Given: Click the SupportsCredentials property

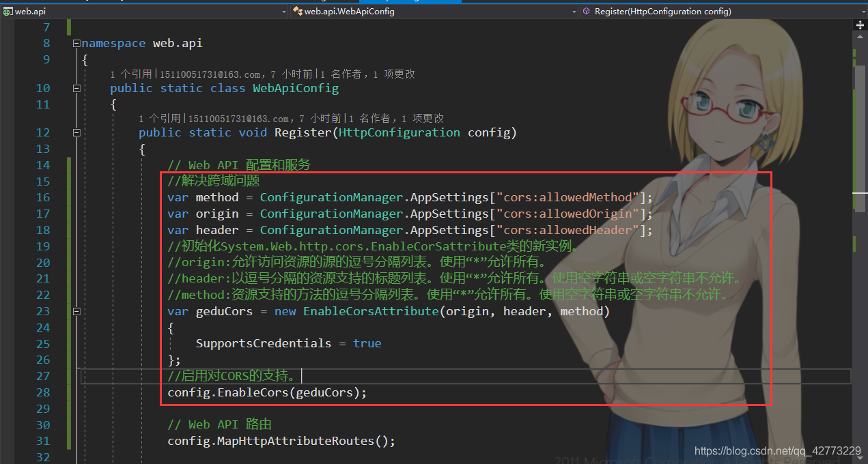Looking at the screenshot, I should pyautogui.click(x=264, y=343).
